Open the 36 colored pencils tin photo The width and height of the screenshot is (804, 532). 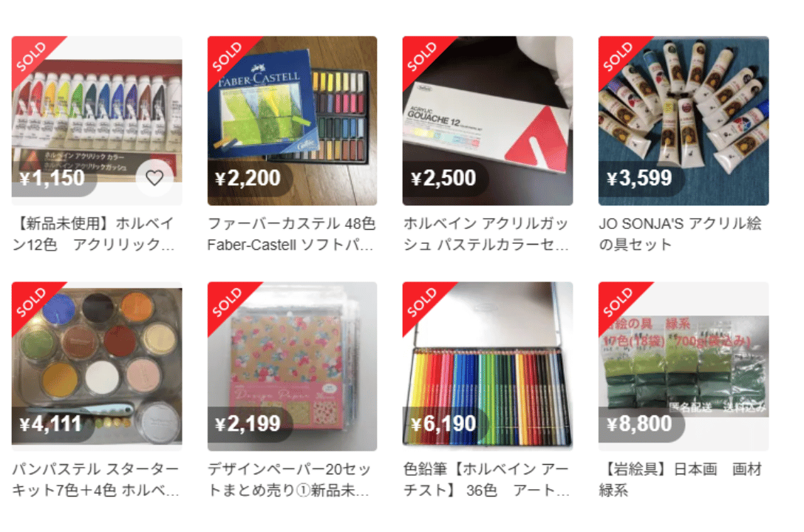click(x=488, y=366)
